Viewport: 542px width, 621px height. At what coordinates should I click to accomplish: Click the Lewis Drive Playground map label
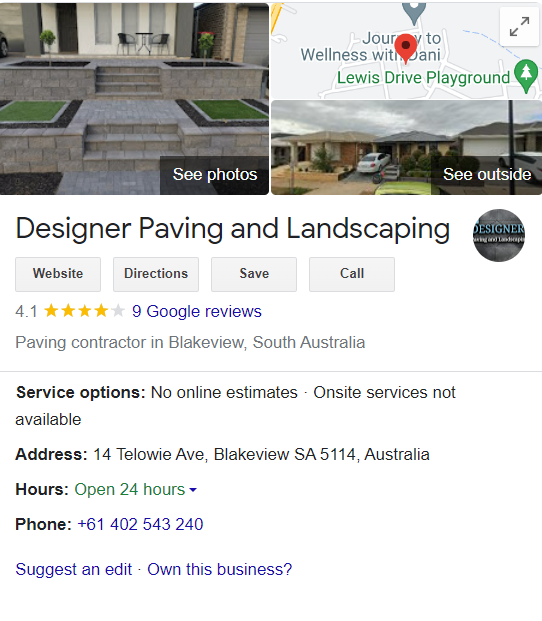pos(423,78)
